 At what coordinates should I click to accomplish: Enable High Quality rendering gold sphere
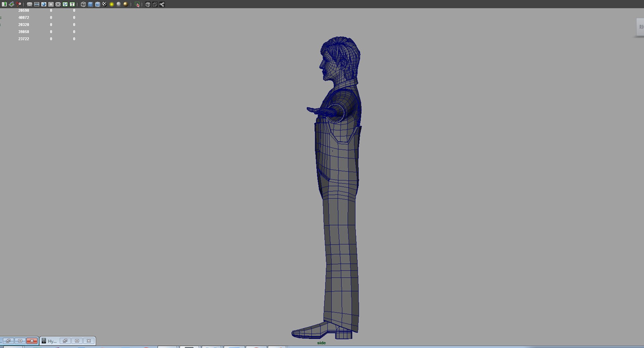[x=126, y=4]
